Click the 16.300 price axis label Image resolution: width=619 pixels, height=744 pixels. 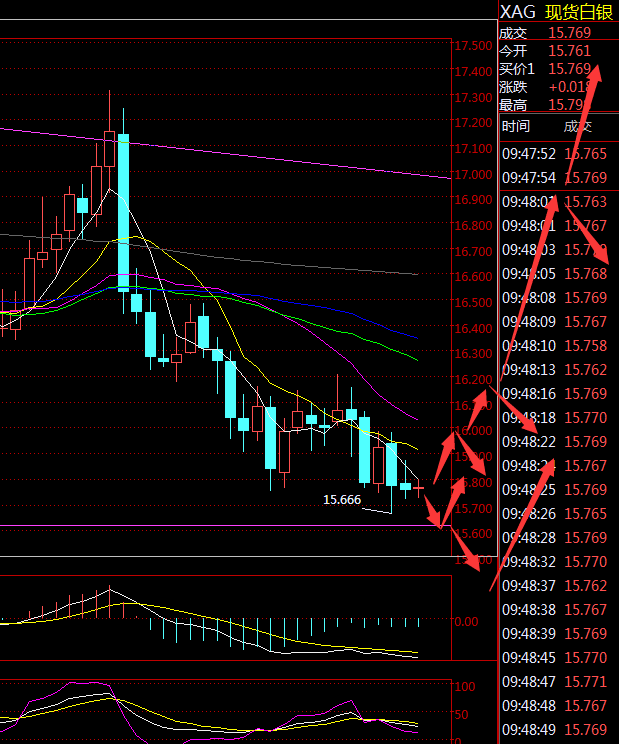click(x=473, y=354)
